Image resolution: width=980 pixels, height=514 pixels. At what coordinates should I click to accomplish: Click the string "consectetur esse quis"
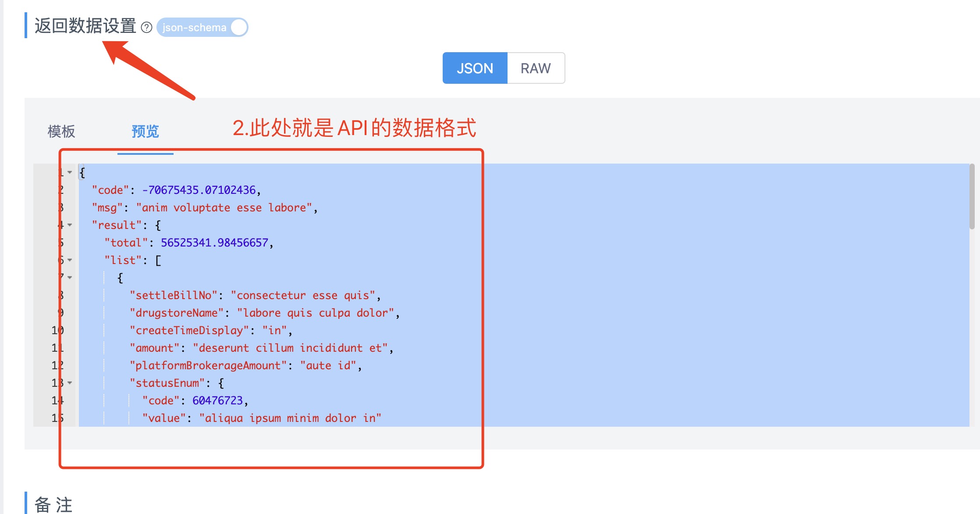click(303, 295)
